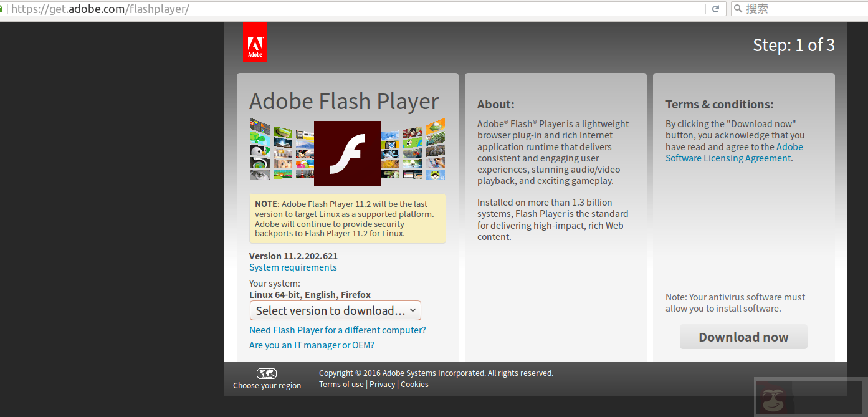
Task: Click the red Flash Player logo icon
Action: tap(347, 153)
